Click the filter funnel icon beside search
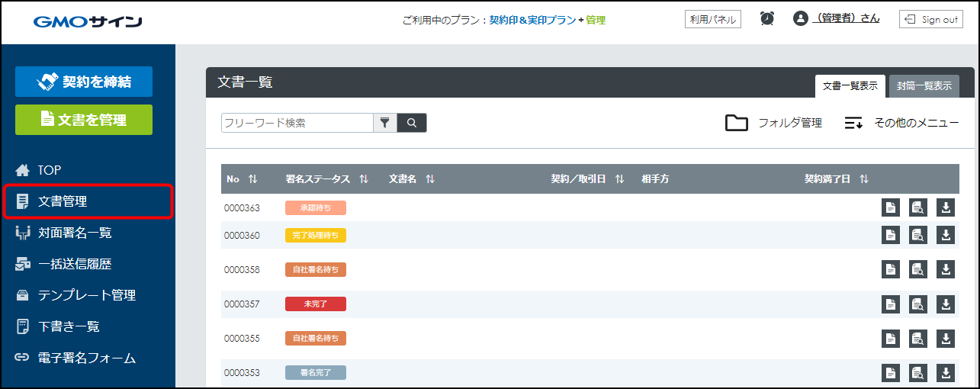Image resolution: width=980 pixels, height=389 pixels. (385, 123)
